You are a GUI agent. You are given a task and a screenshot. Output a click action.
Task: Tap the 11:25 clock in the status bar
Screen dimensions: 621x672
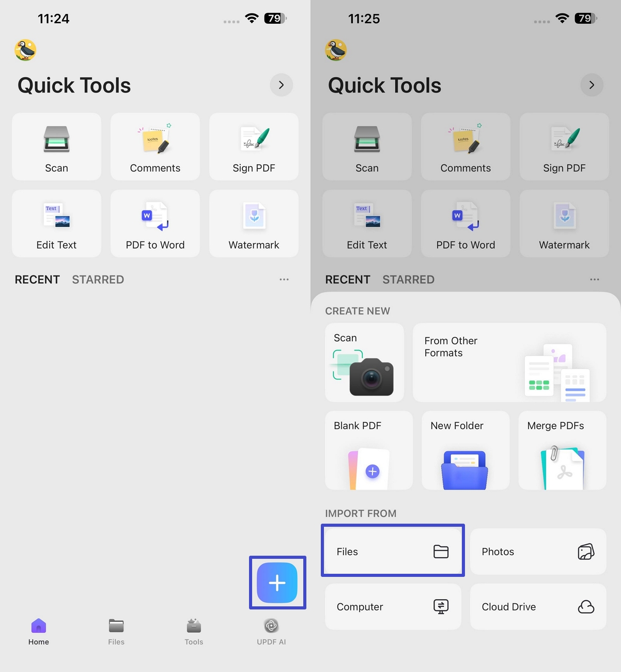[x=364, y=19]
